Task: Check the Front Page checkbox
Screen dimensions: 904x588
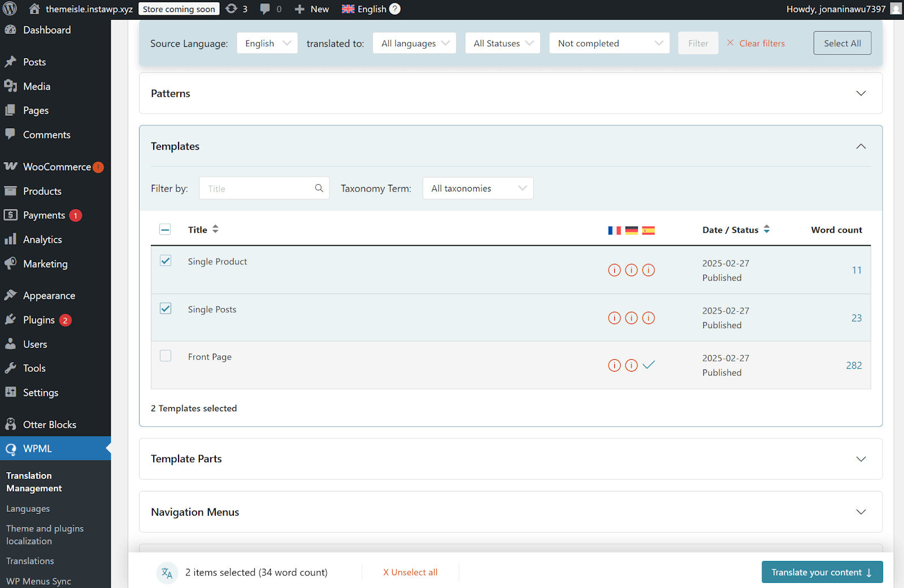Action: (x=166, y=356)
